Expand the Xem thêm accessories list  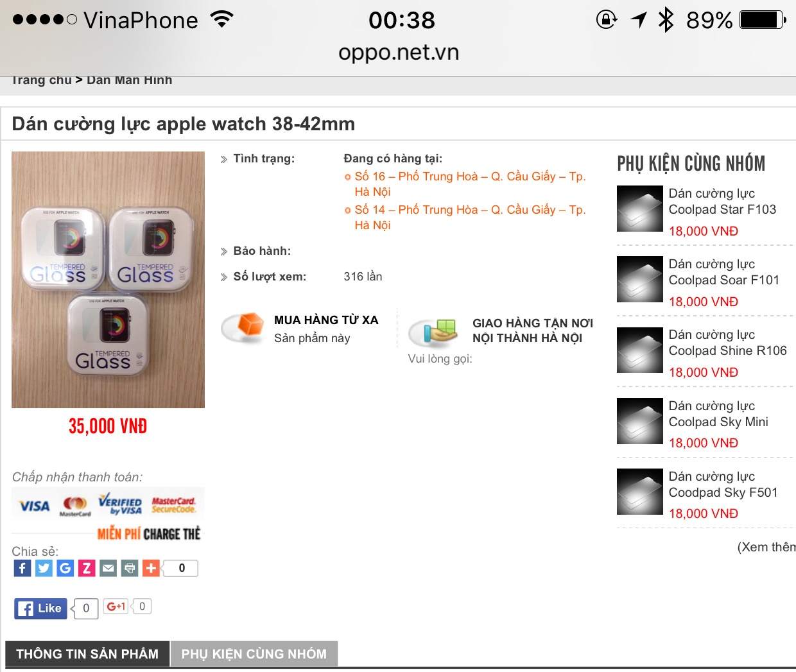point(766,547)
